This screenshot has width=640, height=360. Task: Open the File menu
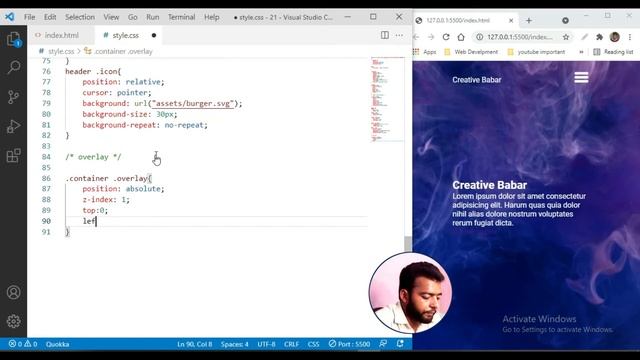(x=29, y=17)
